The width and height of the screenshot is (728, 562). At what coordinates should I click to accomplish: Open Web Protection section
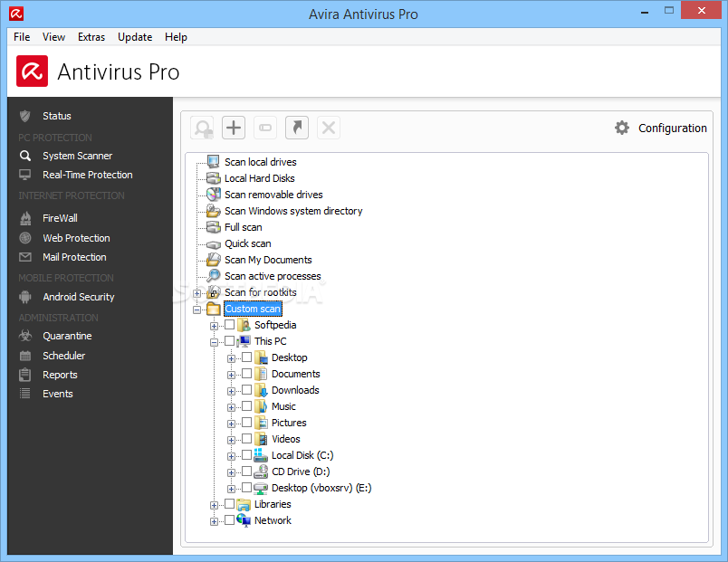(77, 238)
